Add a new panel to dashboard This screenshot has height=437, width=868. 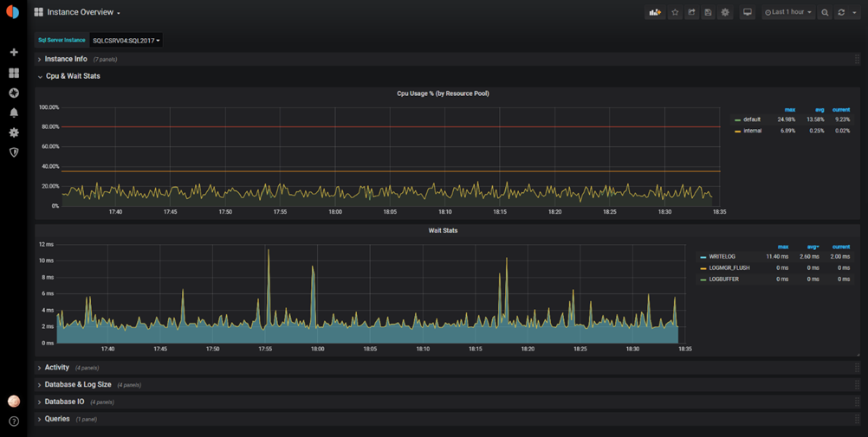655,12
